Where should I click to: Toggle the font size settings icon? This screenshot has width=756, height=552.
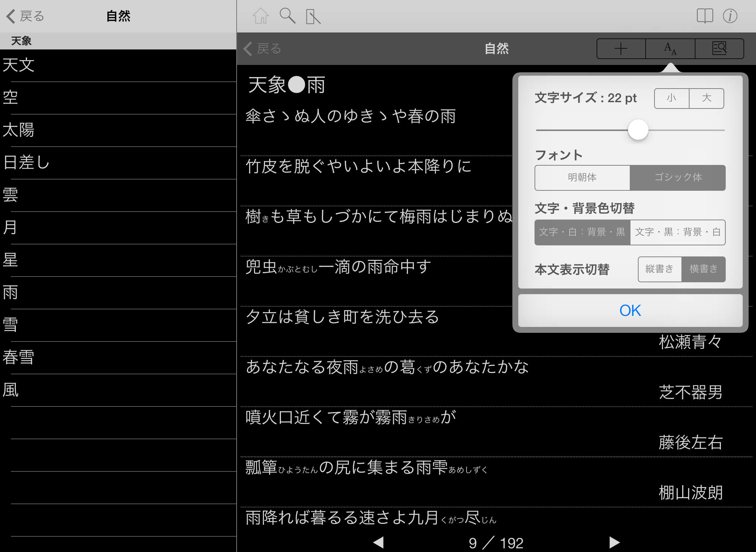pos(670,49)
